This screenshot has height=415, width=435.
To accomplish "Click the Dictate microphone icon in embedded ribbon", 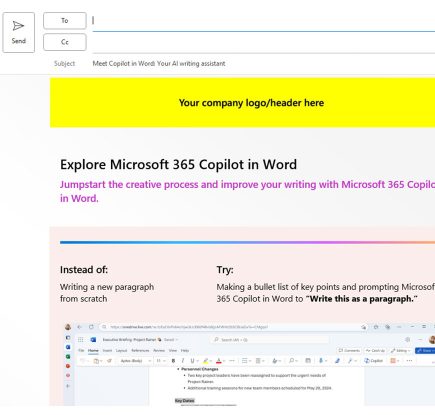I will pyautogui.click(x=321, y=361).
